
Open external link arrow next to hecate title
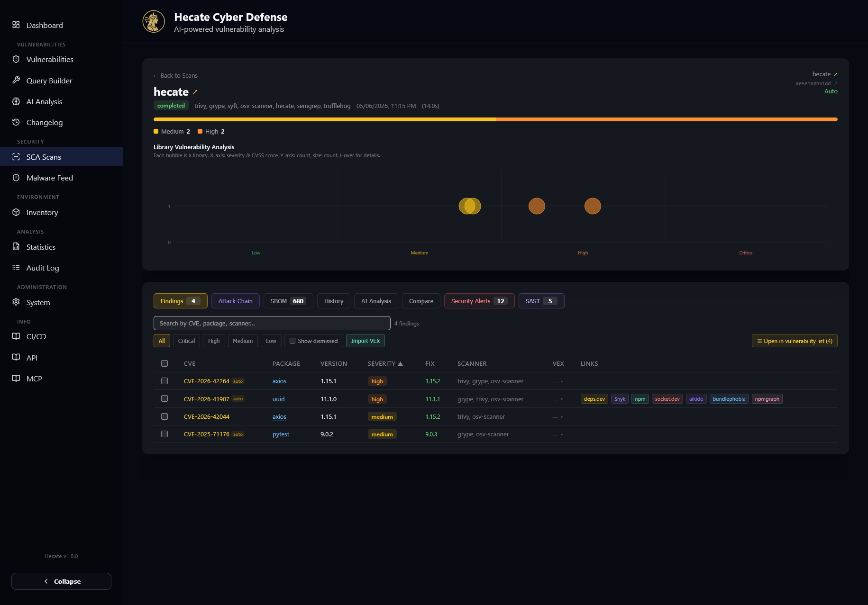(x=195, y=92)
